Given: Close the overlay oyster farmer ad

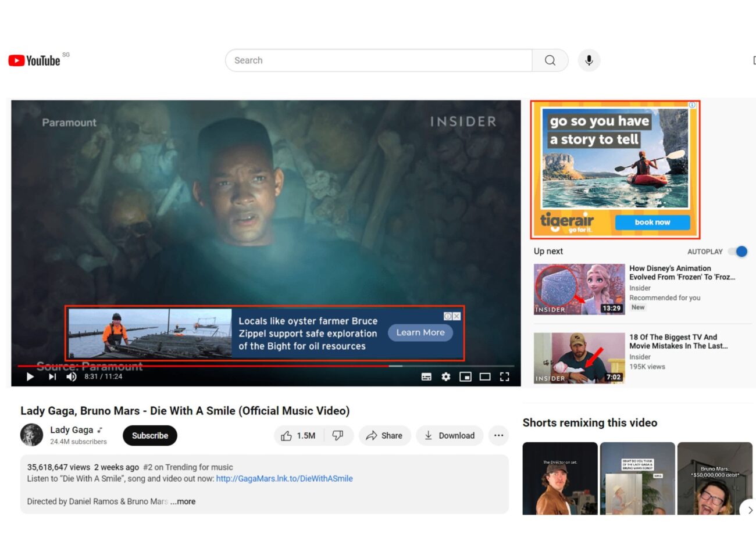Looking at the screenshot, I should tap(457, 316).
